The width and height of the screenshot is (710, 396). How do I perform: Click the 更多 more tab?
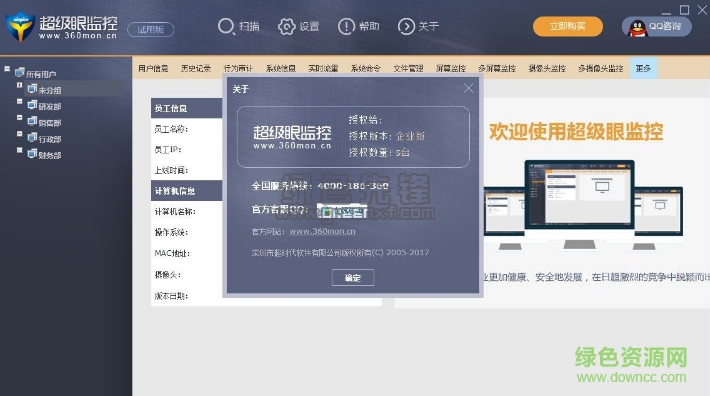coord(643,68)
